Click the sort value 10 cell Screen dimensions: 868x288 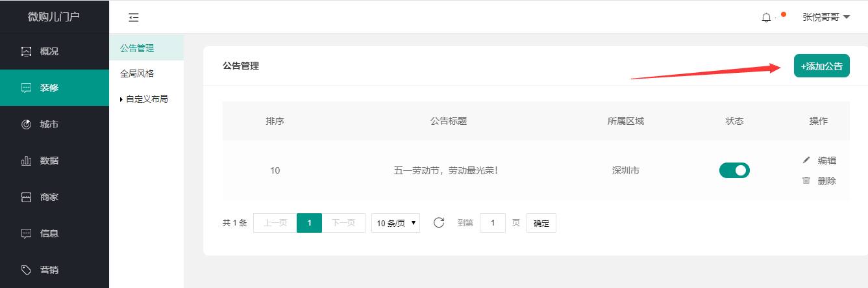click(x=275, y=170)
